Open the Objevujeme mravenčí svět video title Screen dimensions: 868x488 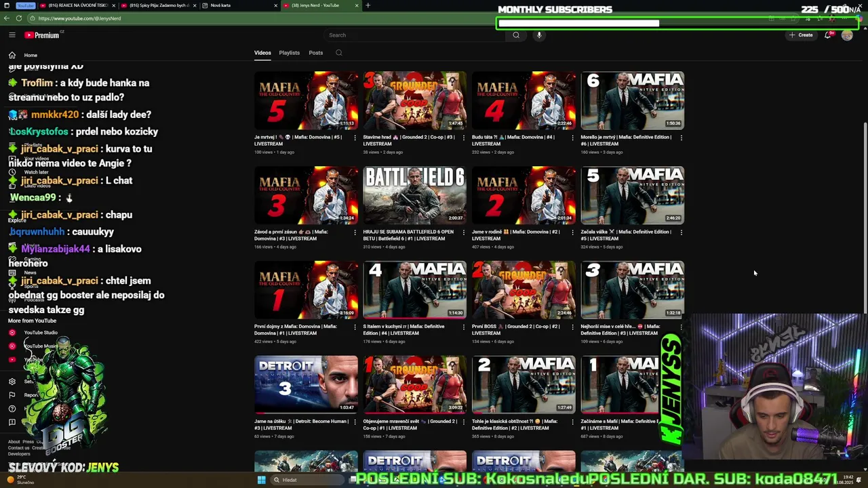410,424
